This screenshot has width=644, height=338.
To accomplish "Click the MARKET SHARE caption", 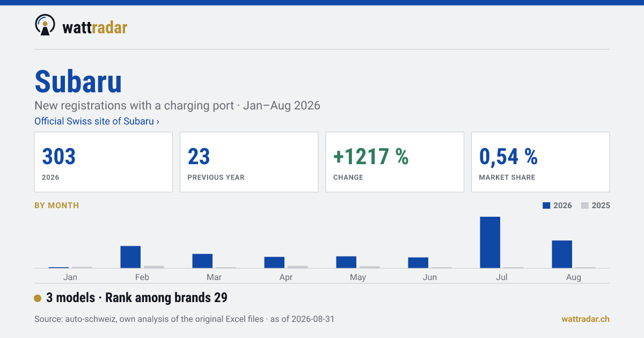I will coord(507,178).
